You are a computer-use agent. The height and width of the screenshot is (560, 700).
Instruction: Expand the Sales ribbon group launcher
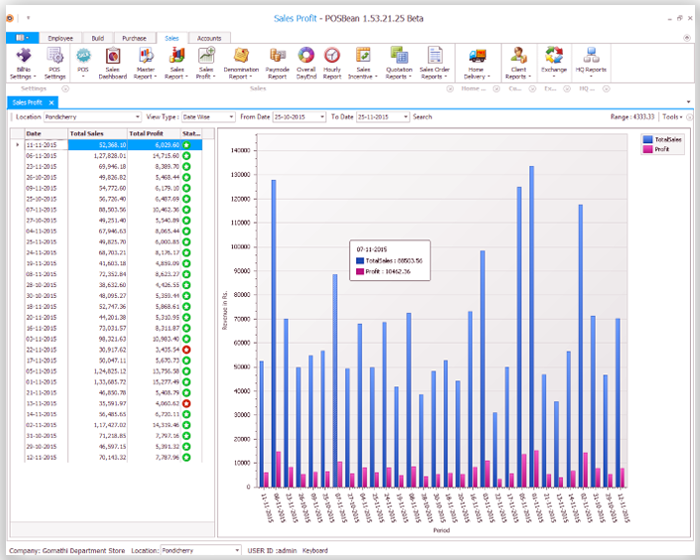pyautogui.click(x=450, y=89)
